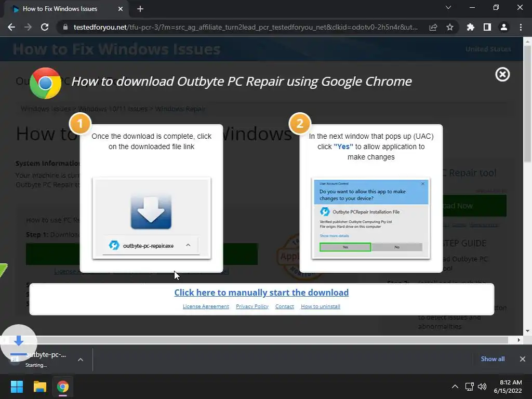Bookmark this tab with the star icon
This screenshot has height=399, width=532.
point(450,27)
